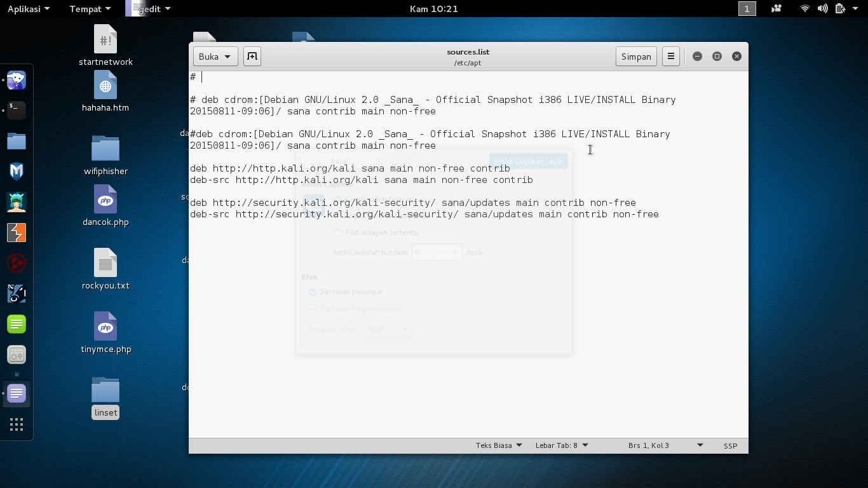
Task: Select the purple gedit icon in dock
Action: click(x=17, y=394)
